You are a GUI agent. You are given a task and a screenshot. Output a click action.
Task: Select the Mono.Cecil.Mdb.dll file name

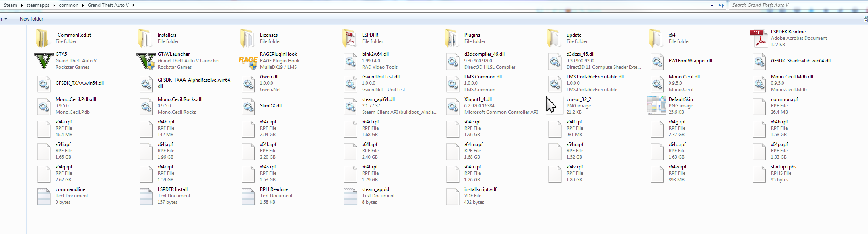(x=792, y=77)
